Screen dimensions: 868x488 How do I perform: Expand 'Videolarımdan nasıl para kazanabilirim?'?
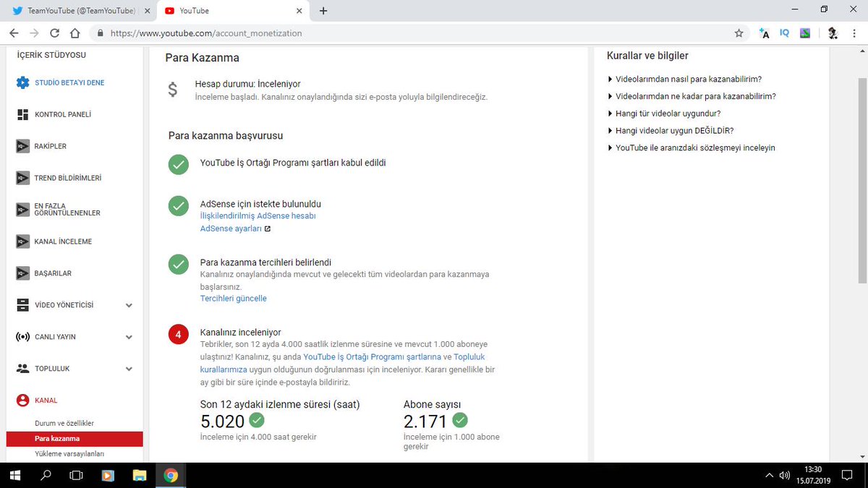pyautogui.click(x=684, y=79)
